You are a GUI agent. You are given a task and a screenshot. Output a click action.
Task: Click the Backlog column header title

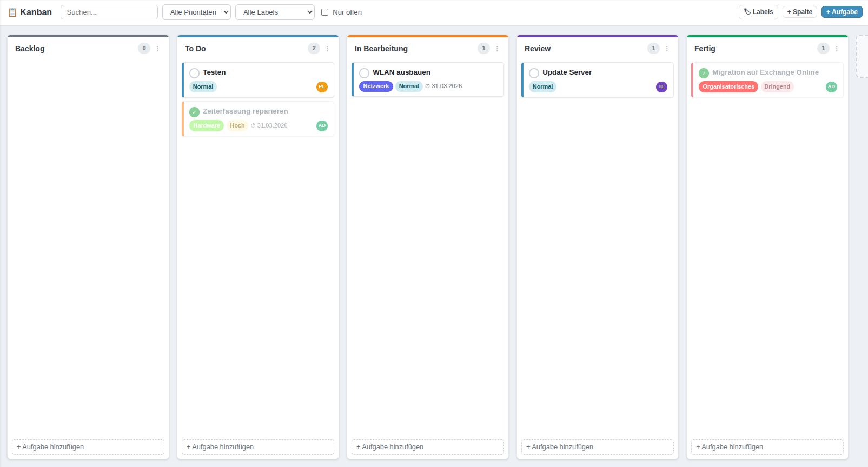[30, 49]
